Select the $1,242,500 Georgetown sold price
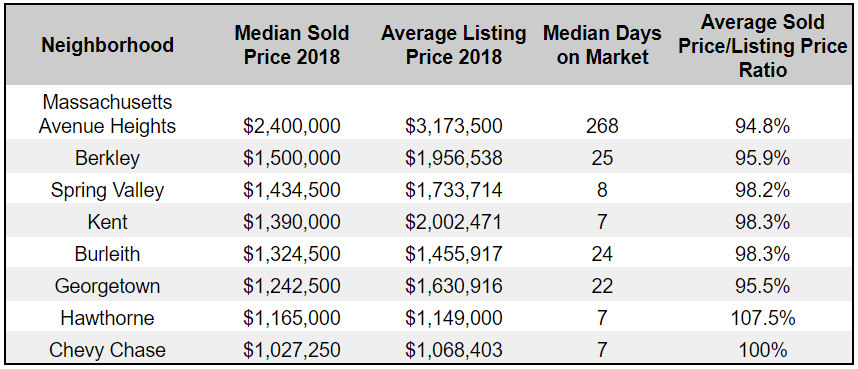 pyautogui.click(x=292, y=286)
